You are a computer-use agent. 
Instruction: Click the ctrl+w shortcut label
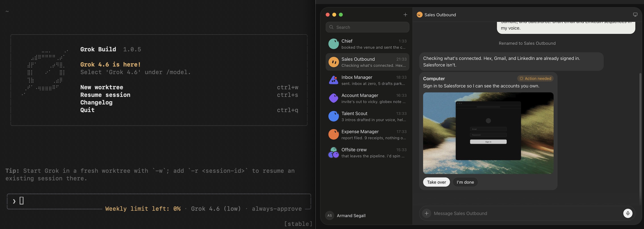(288, 87)
